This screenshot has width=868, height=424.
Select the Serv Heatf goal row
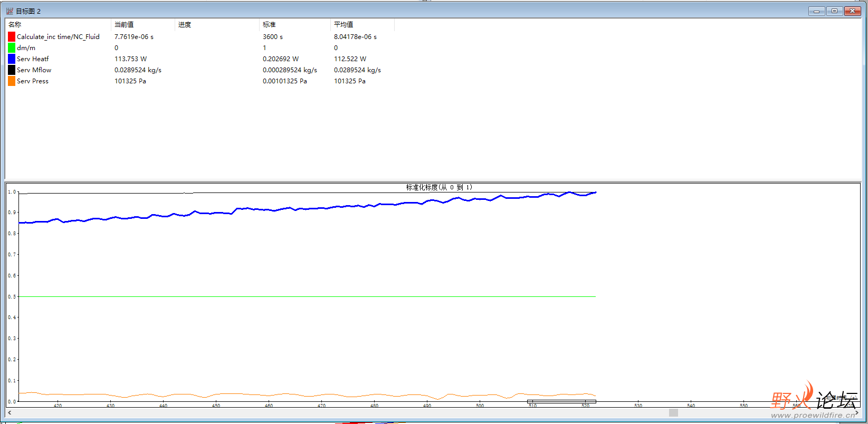coord(33,59)
